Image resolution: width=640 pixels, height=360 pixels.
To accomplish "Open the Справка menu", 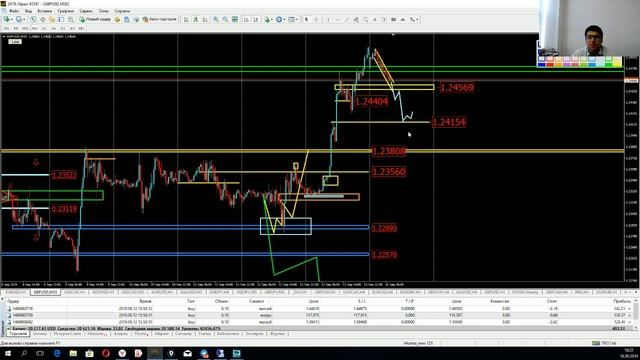I will 122,11.
